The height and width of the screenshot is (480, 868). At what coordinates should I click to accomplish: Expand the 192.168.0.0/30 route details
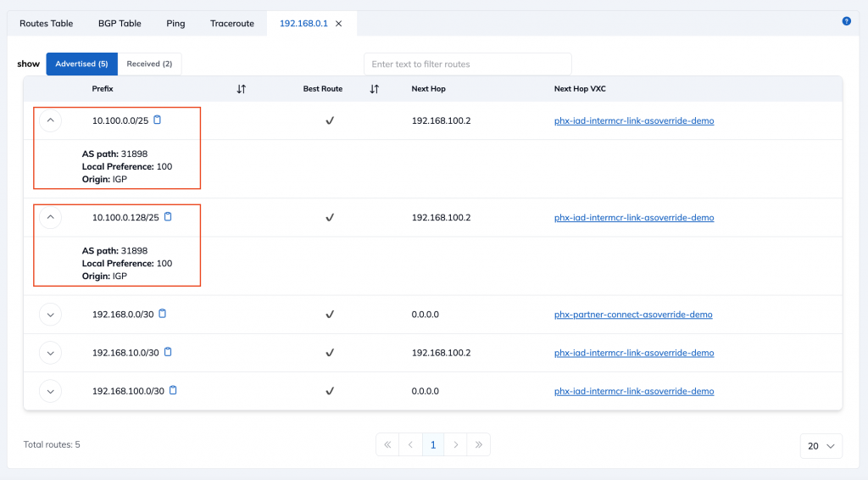pos(50,315)
